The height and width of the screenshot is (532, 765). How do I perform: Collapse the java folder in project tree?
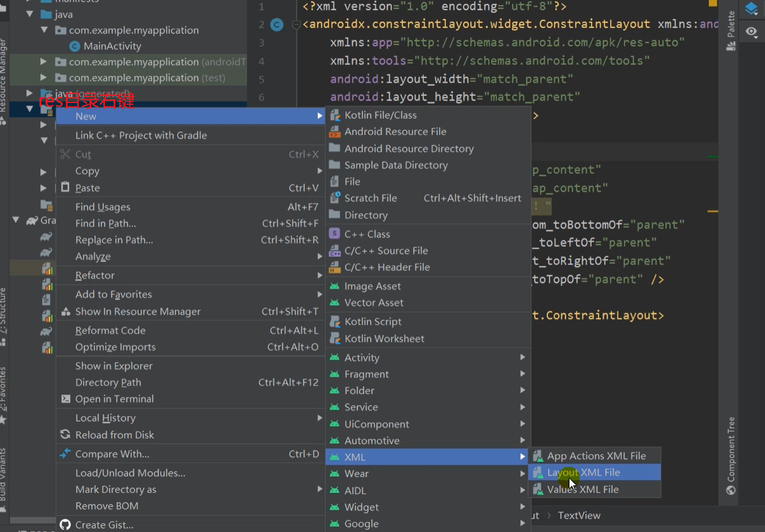point(30,14)
